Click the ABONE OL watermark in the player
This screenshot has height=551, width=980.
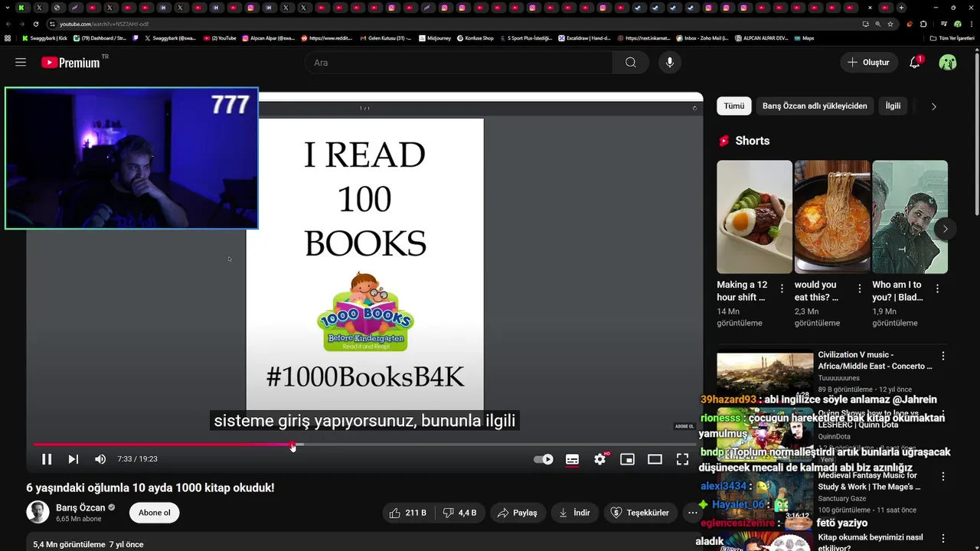click(684, 426)
